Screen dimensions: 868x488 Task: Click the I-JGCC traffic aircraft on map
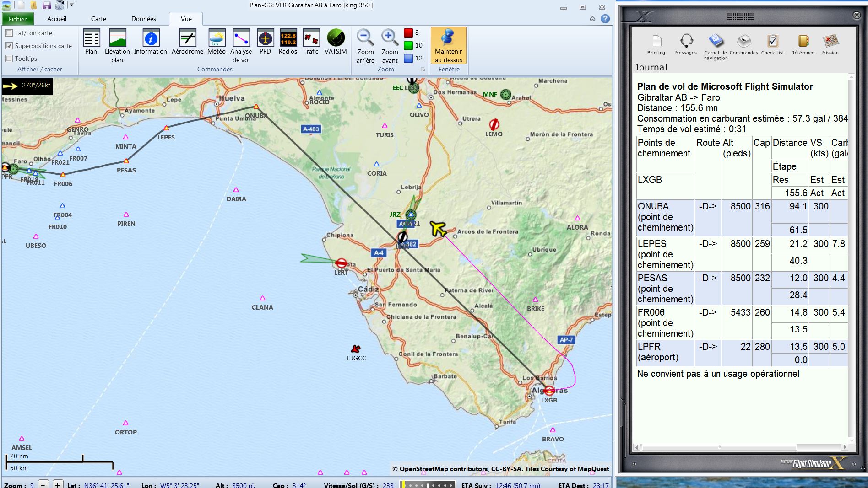(x=355, y=349)
